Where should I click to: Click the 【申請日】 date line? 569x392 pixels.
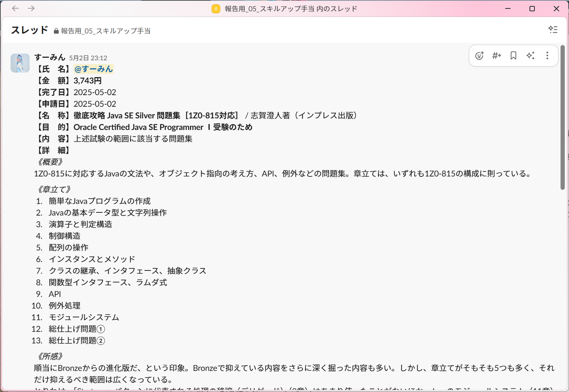[x=75, y=104]
